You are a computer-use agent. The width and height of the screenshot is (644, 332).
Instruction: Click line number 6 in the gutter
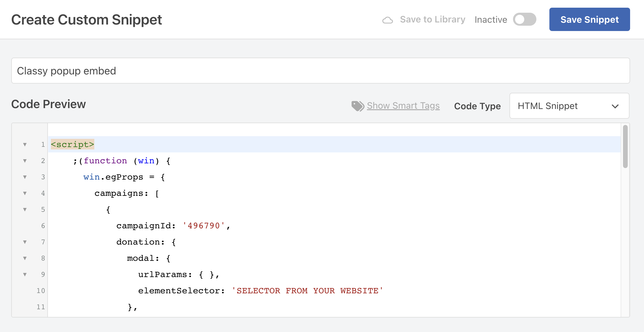[x=43, y=226]
